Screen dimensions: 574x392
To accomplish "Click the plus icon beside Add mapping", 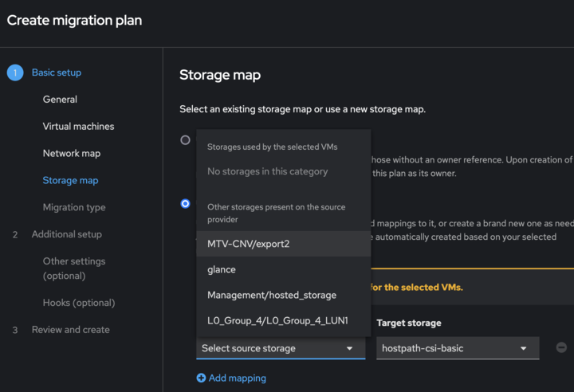I will 201,378.
